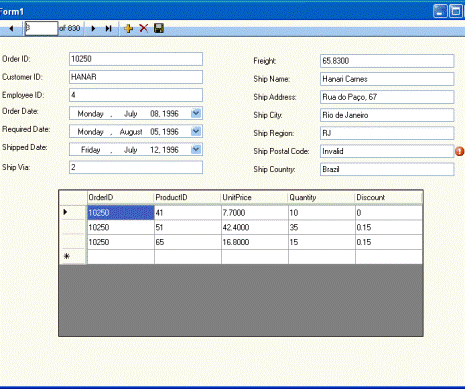Click the Ship Address field

[387, 97]
